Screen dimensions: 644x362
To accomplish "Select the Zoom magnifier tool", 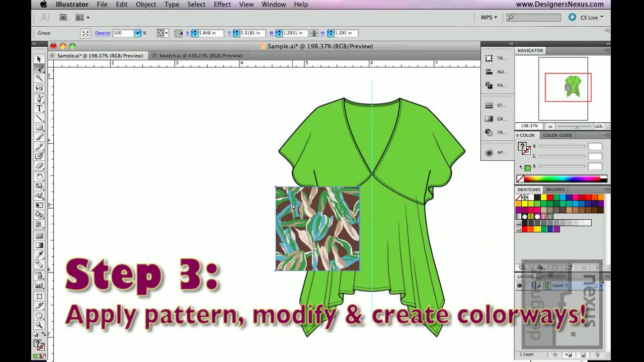I will 39,325.
